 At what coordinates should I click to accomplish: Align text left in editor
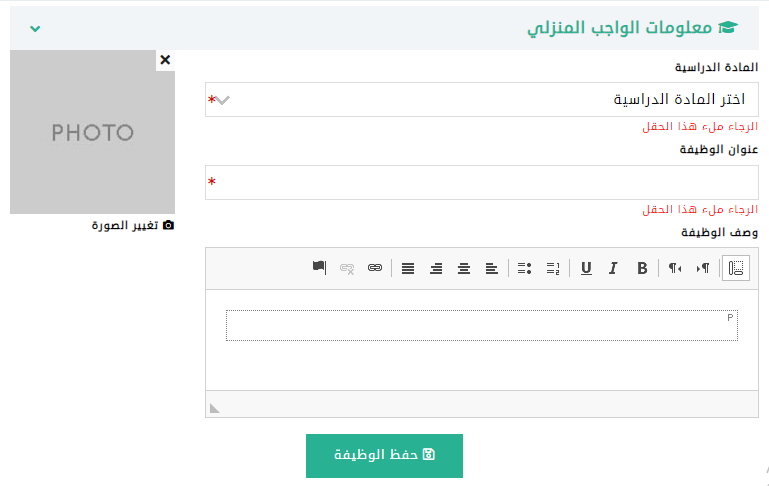[x=491, y=268]
